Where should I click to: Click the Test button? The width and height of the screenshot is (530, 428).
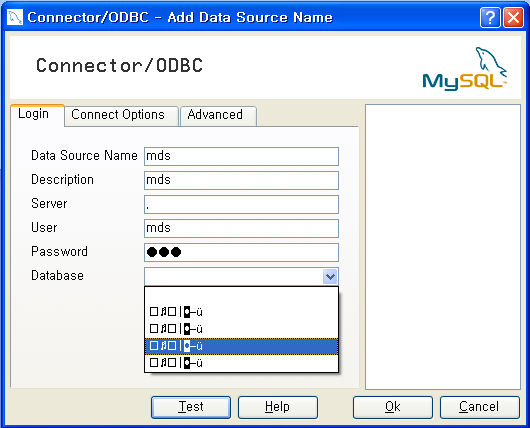[x=191, y=407]
